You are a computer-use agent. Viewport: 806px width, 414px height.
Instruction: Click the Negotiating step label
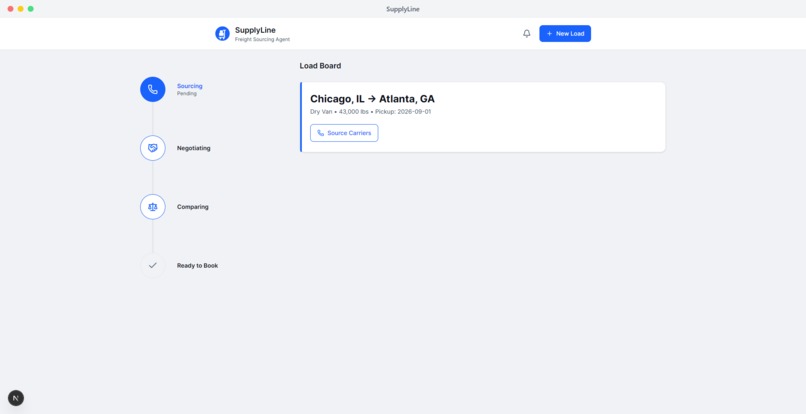[194, 148]
